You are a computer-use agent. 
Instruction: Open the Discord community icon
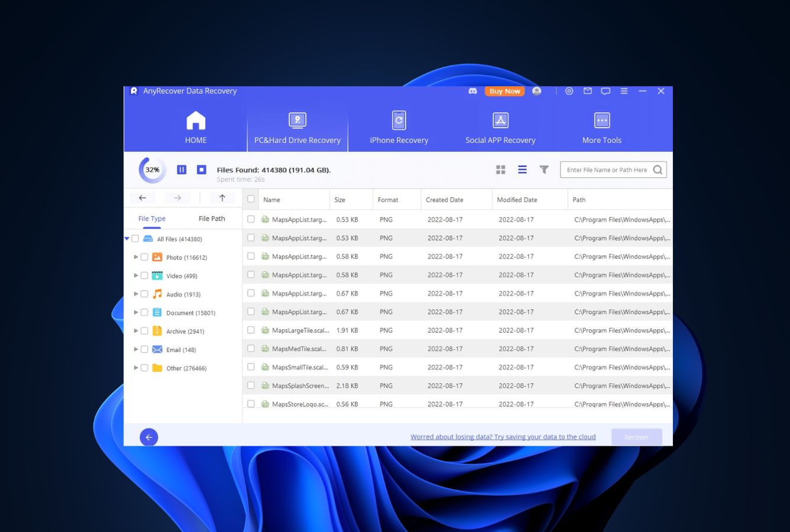(x=472, y=91)
